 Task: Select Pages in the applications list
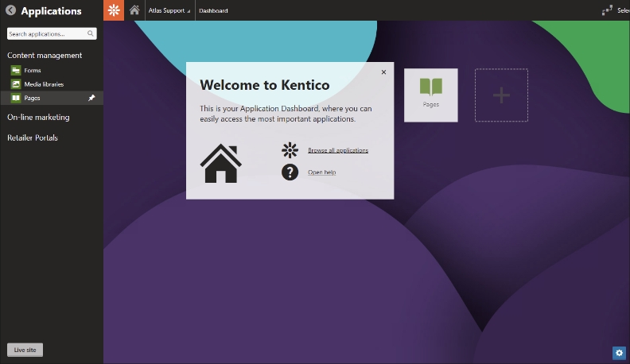pyautogui.click(x=32, y=98)
